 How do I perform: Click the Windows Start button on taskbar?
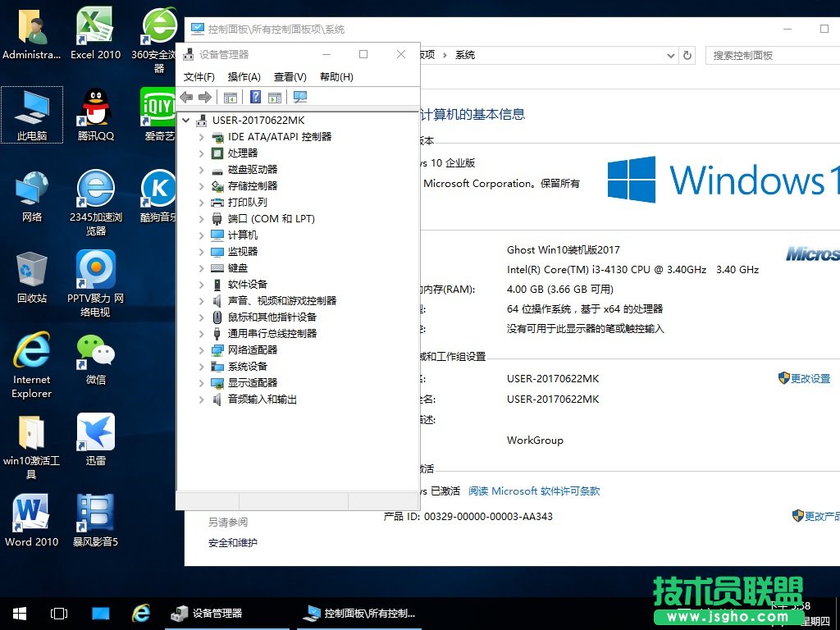tap(20, 613)
